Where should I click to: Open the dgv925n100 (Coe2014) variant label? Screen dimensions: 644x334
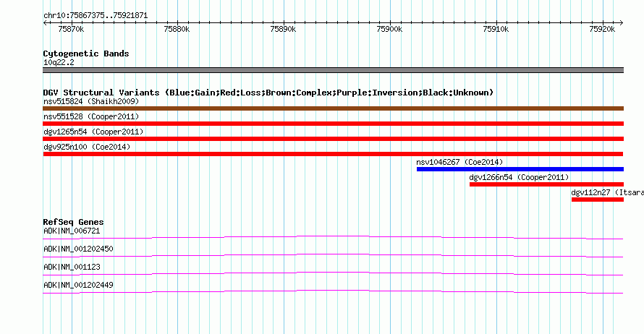pyautogui.click(x=87, y=147)
